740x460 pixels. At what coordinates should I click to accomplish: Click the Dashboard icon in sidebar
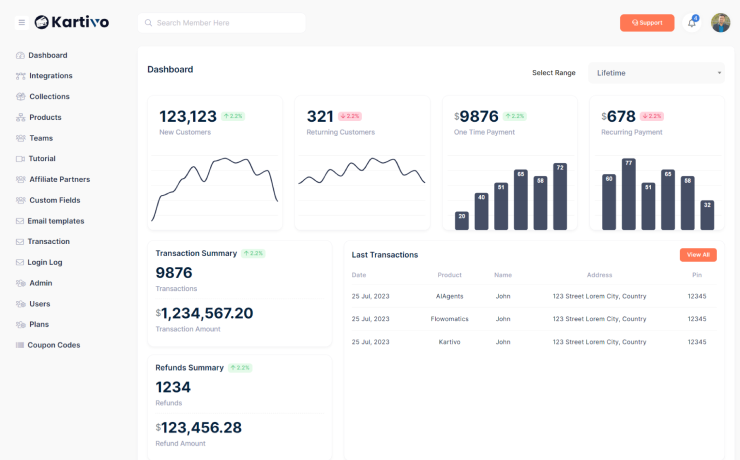coord(20,55)
